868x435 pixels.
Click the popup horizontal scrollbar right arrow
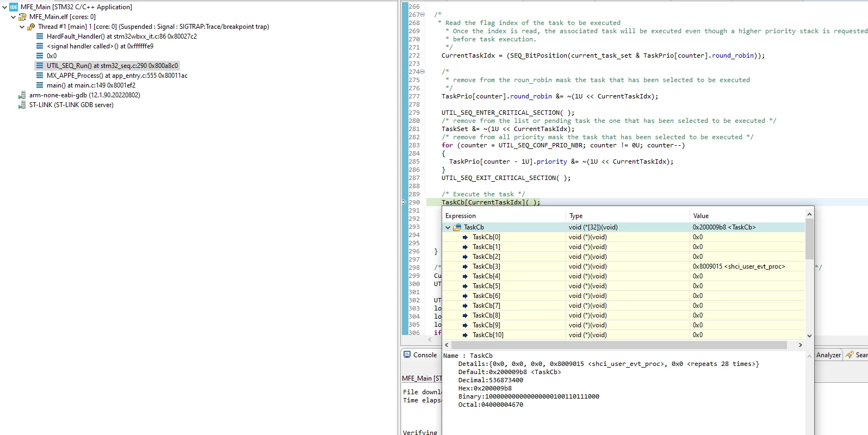pos(800,345)
